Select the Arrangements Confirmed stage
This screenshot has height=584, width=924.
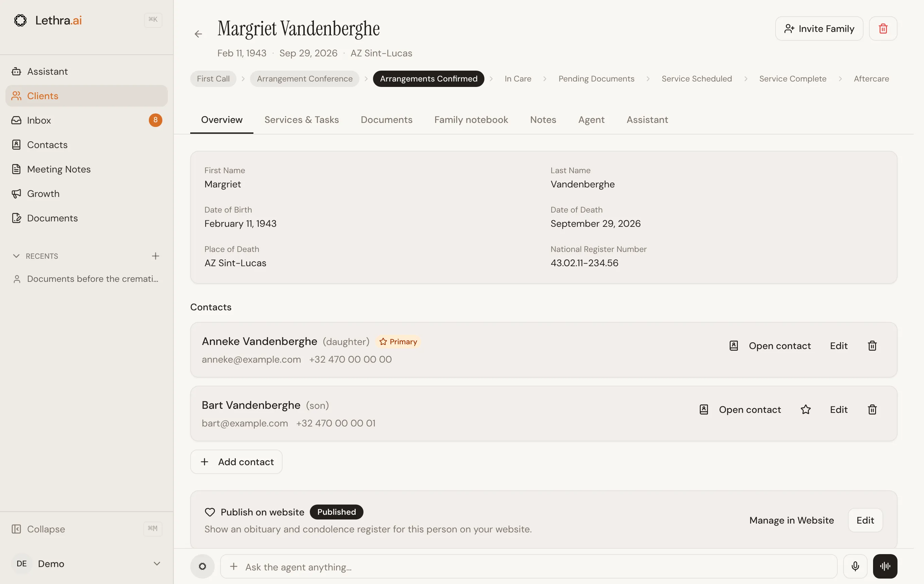(429, 79)
